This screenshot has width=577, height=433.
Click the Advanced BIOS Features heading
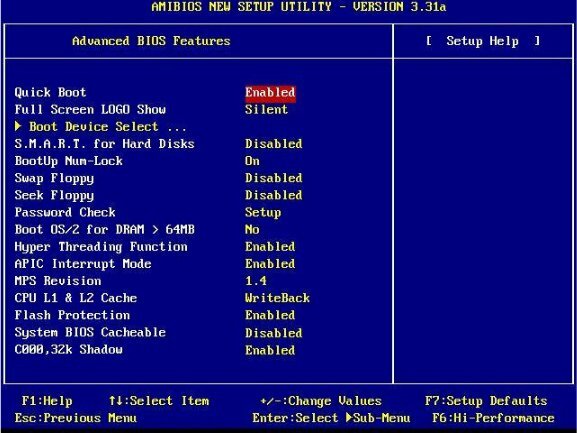click(151, 41)
